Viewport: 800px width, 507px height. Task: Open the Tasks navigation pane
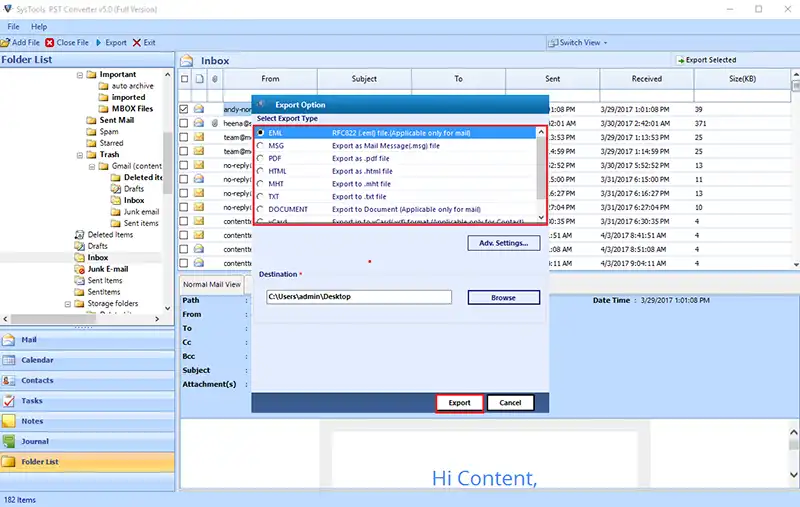87,401
